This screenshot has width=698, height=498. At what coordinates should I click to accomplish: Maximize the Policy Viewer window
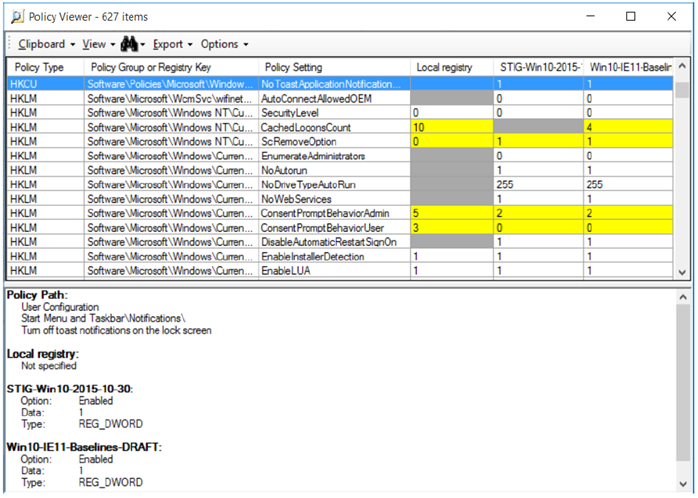tap(631, 16)
